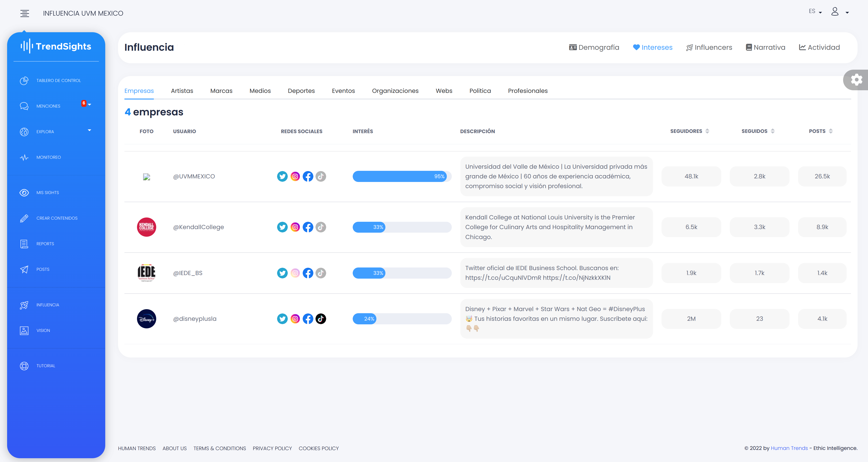Image resolution: width=868 pixels, height=462 pixels.
Task: Open @disneyplusla Twitter icon
Action: (x=282, y=319)
